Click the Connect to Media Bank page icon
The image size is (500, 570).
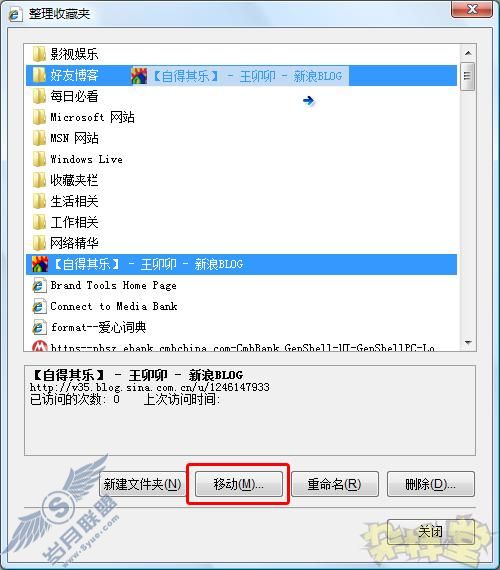click(x=39, y=306)
